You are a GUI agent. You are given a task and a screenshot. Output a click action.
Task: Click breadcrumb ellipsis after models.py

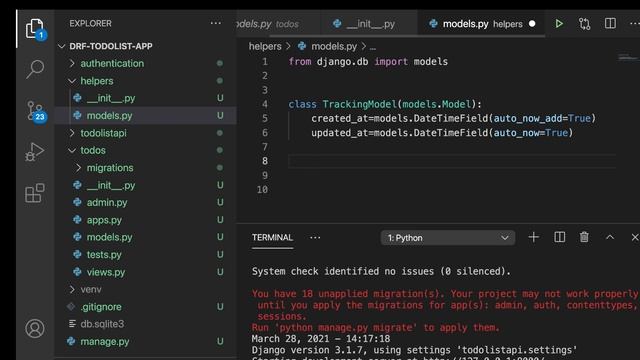pos(373,47)
